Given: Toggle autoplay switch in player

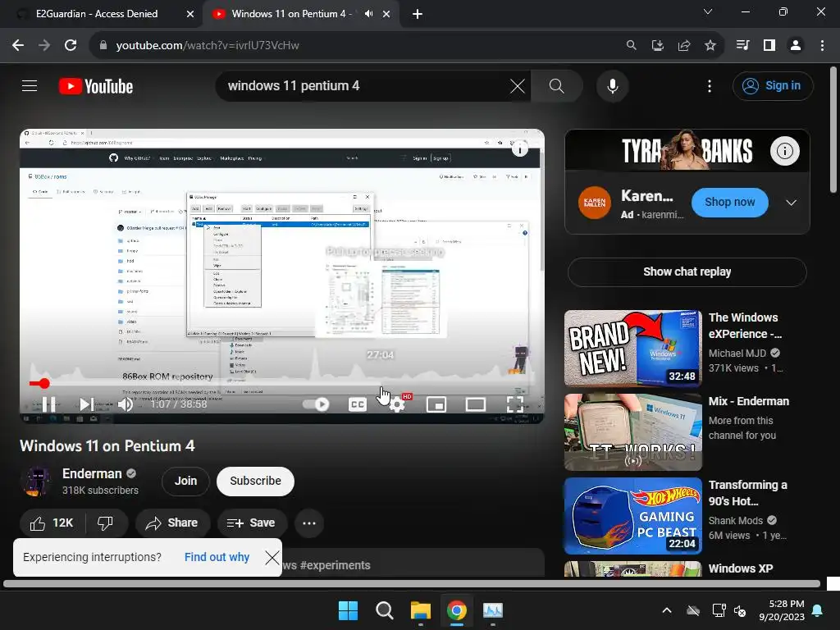Looking at the screenshot, I should (x=316, y=404).
